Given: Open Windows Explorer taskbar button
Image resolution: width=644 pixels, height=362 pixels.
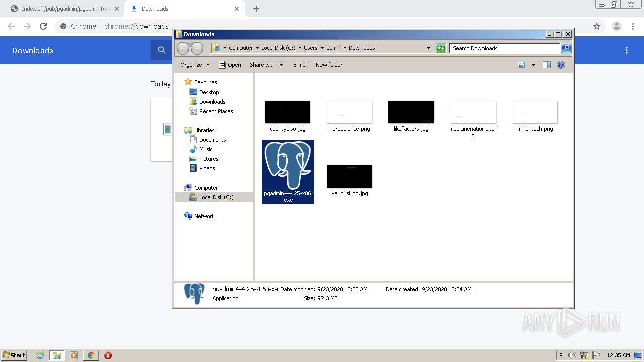Looking at the screenshot, I should coord(57,355).
